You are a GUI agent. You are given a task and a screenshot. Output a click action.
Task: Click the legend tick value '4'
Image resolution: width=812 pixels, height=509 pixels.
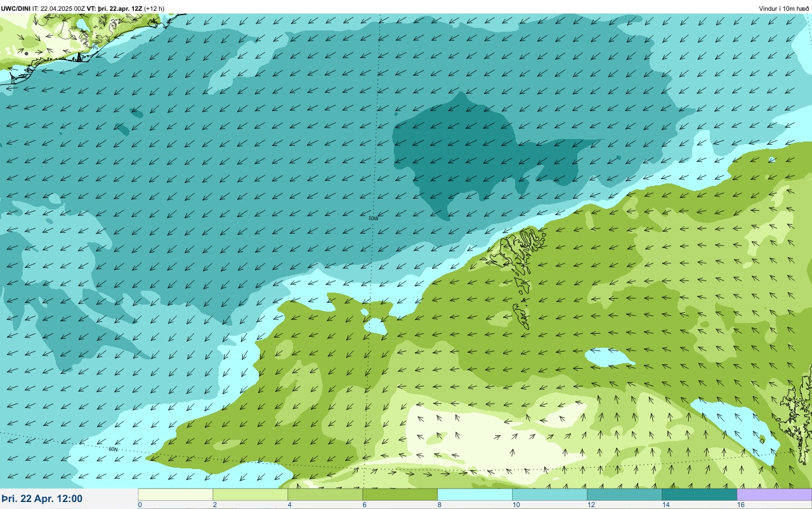[289, 505]
